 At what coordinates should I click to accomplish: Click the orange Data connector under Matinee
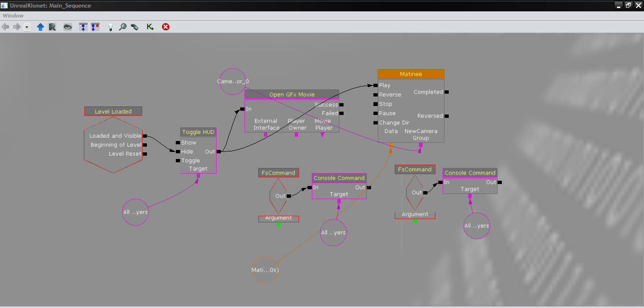point(391,145)
